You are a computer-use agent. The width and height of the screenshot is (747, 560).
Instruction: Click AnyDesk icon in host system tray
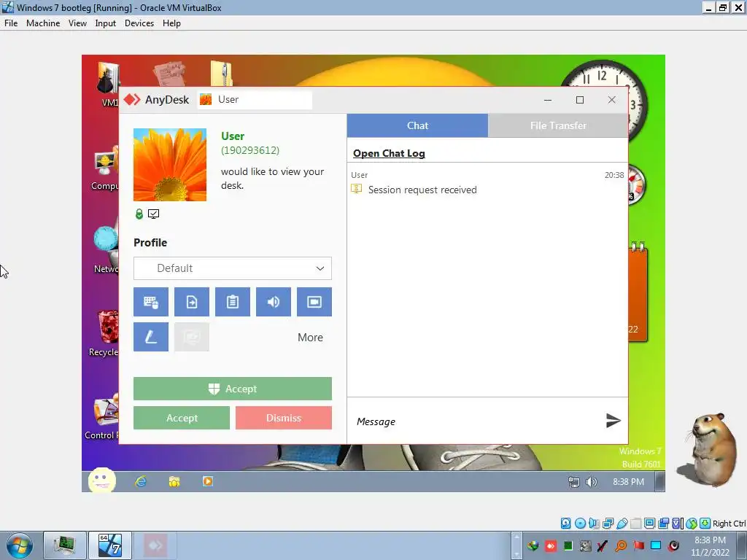click(551, 545)
